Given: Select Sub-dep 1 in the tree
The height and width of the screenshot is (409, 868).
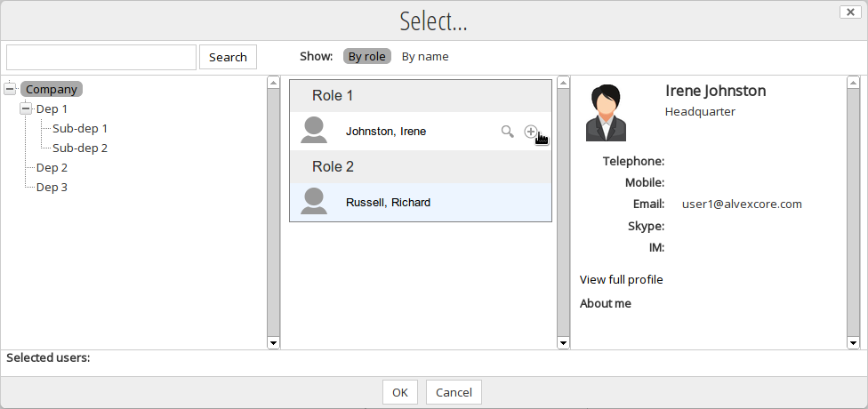Looking at the screenshot, I should click(80, 128).
